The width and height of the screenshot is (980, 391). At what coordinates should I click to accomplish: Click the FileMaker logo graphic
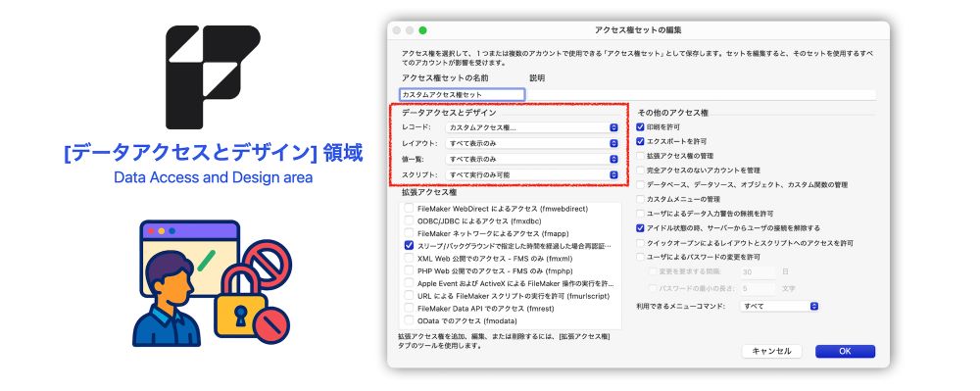[213, 76]
